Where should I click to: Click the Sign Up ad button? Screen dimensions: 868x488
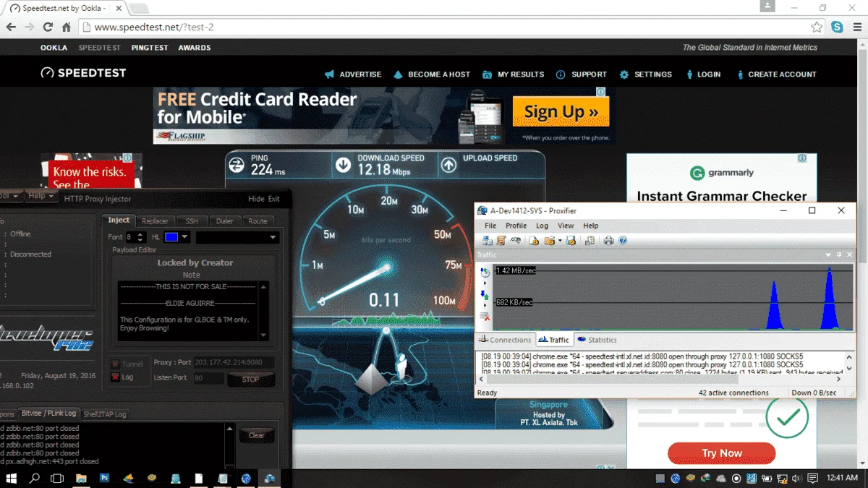pos(561,111)
